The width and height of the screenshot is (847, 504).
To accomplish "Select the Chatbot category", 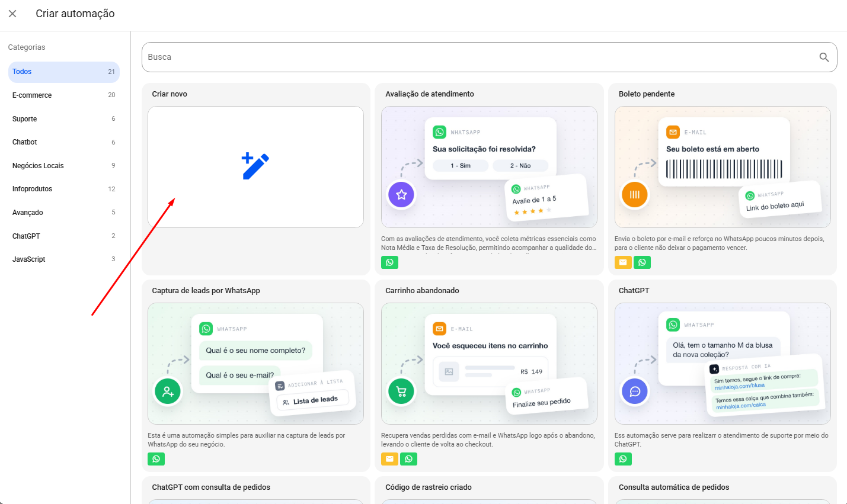I will point(64,142).
